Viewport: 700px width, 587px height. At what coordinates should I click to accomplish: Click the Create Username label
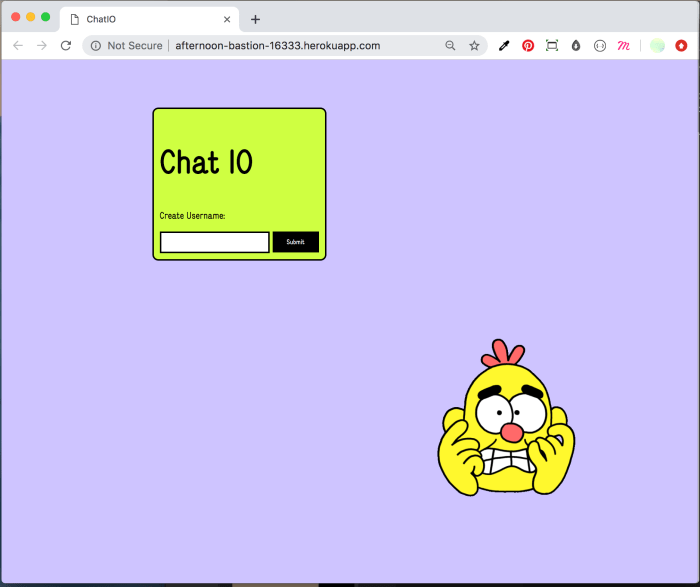click(x=192, y=216)
